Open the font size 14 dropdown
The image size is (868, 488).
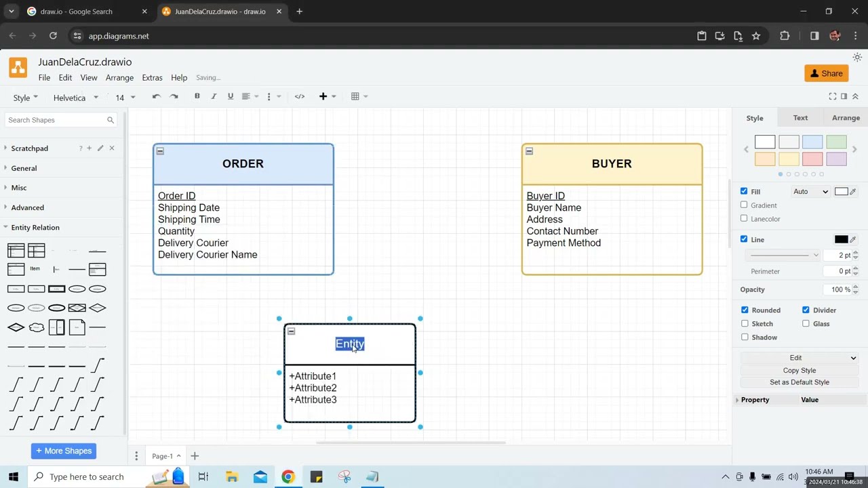click(125, 98)
